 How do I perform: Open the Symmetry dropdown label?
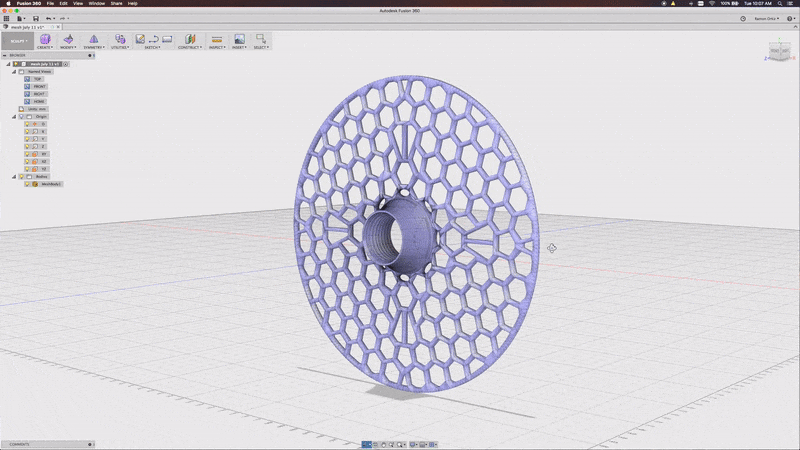93,47
